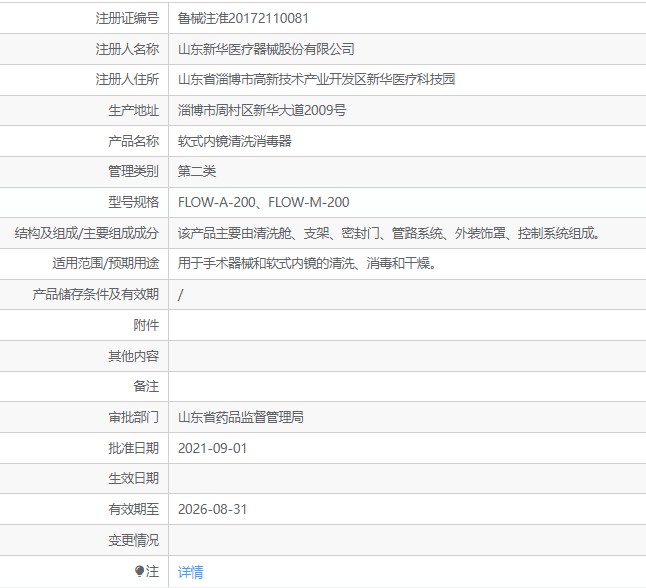Image resolution: width=646 pixels, height=588 pixels.
Task: Click the 批准日期 label
Action: [x=133, y=448]
